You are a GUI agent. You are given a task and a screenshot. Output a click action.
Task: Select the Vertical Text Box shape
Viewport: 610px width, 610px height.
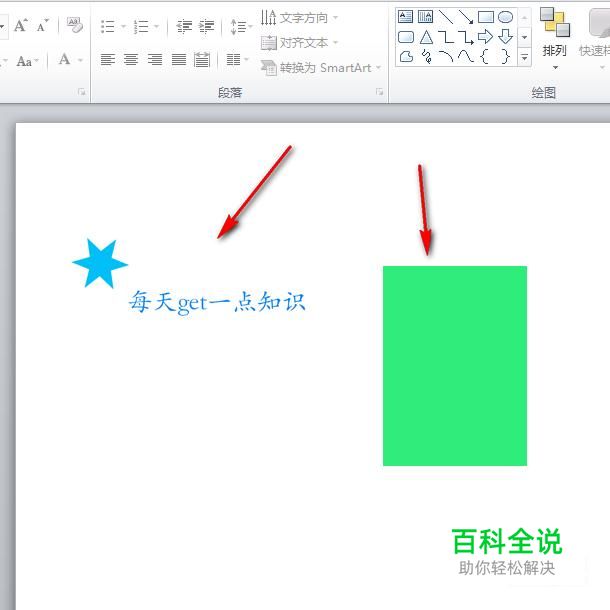point(425,17)
